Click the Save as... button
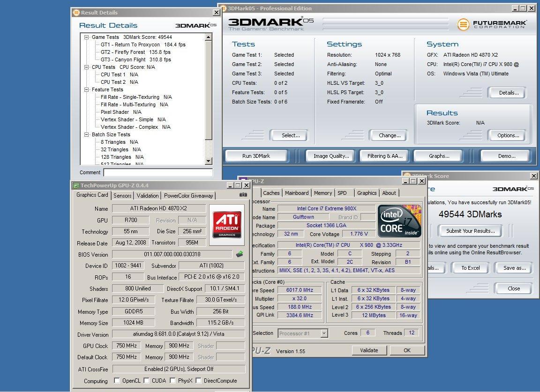The height and width of the screenshot is (392, 540). point(514,268)
